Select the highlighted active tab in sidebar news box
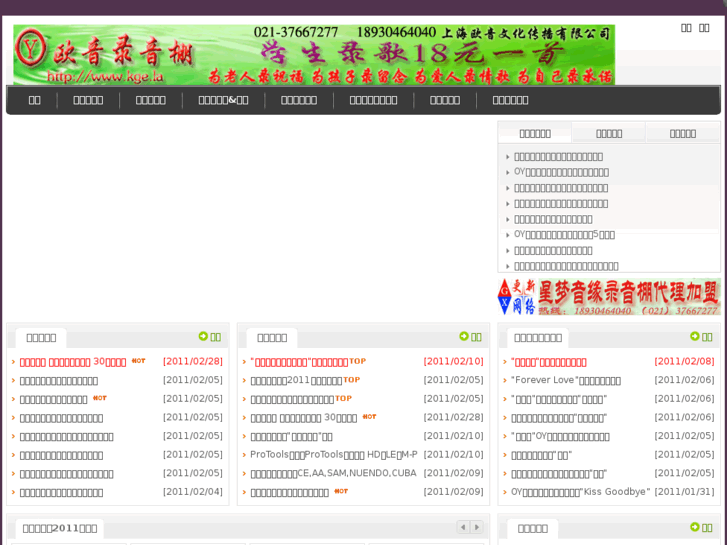The image size is (727, 545). [535, 134]
